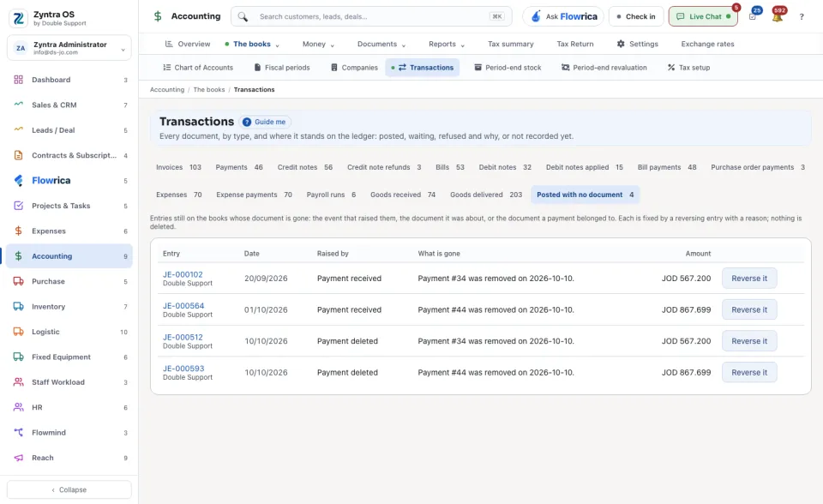
Task: Open the Reach megaphone icon
Action: click(x=18, y=458)
